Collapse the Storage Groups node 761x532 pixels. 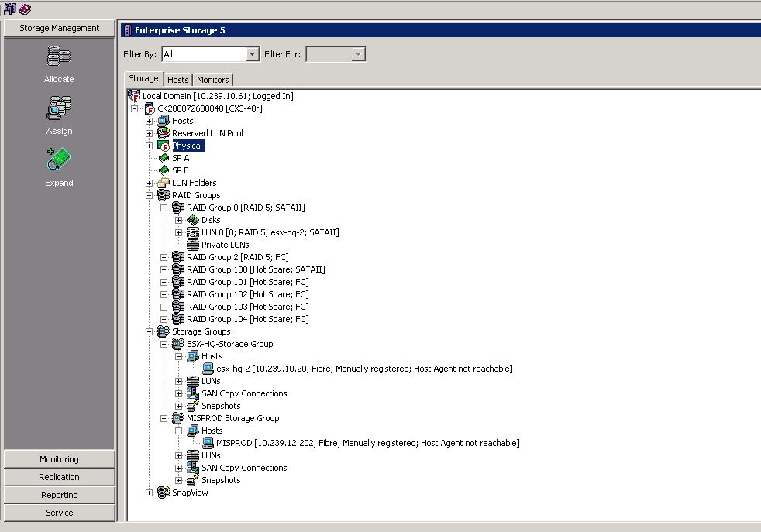coord(150,331)
